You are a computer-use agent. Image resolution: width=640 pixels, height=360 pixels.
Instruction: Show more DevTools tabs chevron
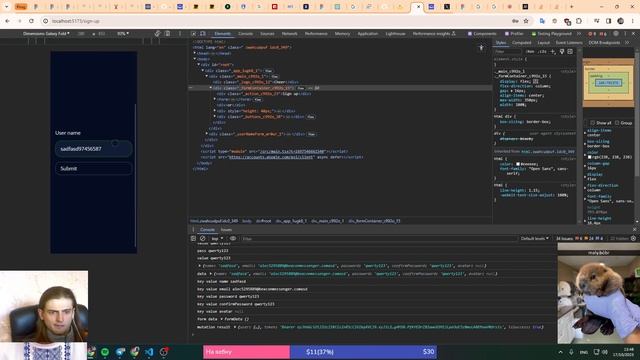click(x=579, y=33)
